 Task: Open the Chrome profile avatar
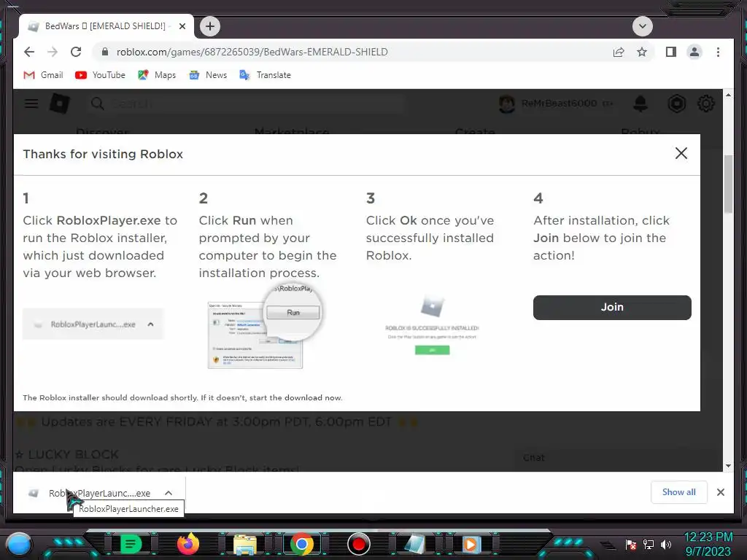pos(694,52)
